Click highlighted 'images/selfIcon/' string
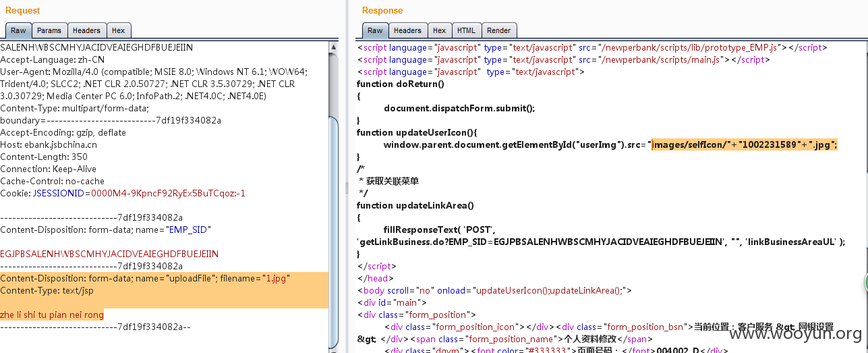Viewport: 868px width, 353px height. tap(692, 144)
